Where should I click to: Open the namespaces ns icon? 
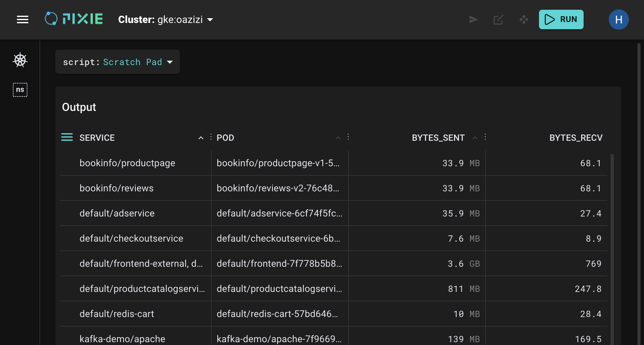coord(20,90)
